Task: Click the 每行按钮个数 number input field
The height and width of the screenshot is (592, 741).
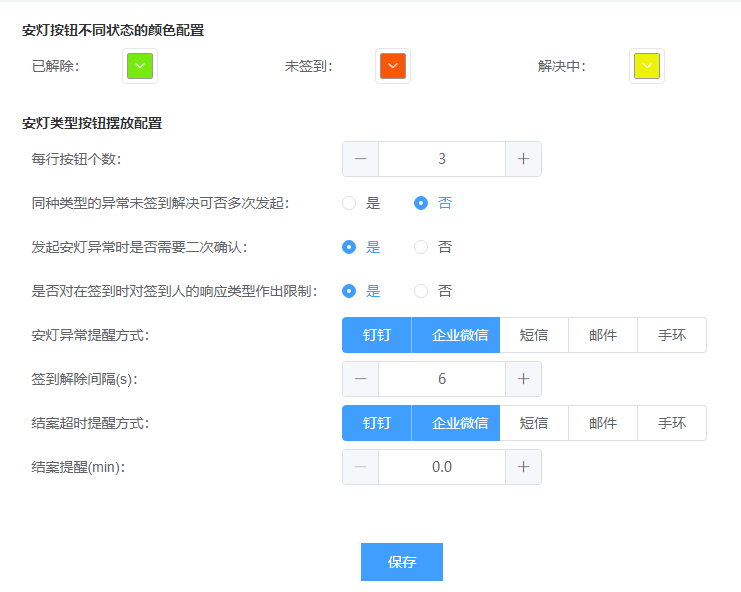Action: click(441, 159)
